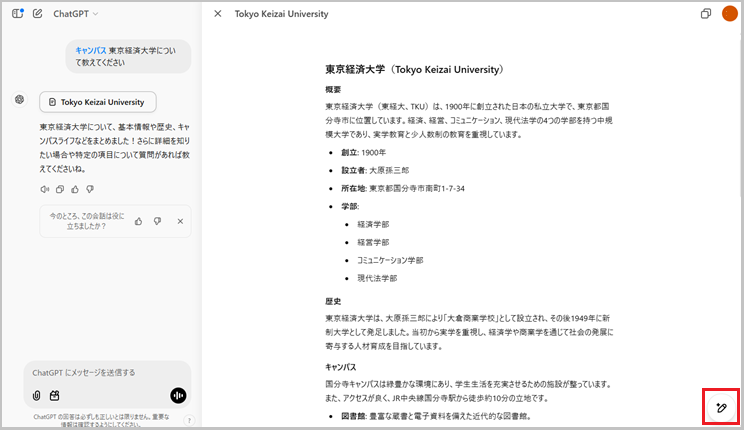744x430 pixels.
Task: Click the 図書館 bullet line
Action: coord(436,416)
